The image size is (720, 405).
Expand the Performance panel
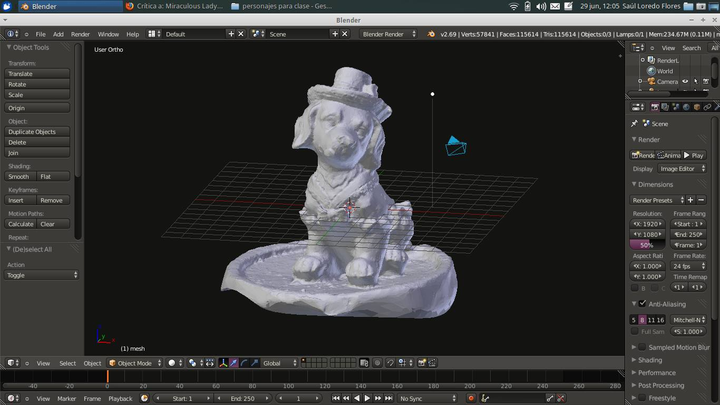click(657, 373)
